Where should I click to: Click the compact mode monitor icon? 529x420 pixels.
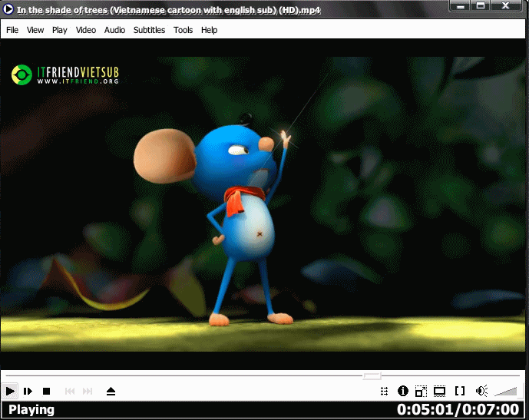point(439,391)
